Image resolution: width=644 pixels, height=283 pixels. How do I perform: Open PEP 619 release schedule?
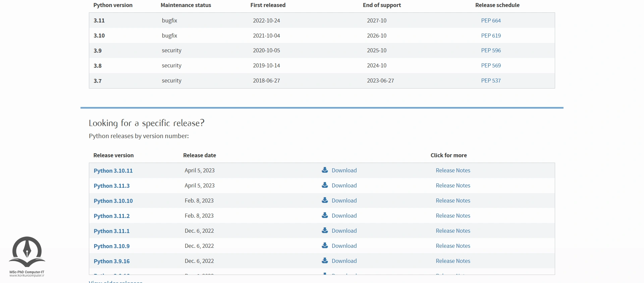[491, 36]
